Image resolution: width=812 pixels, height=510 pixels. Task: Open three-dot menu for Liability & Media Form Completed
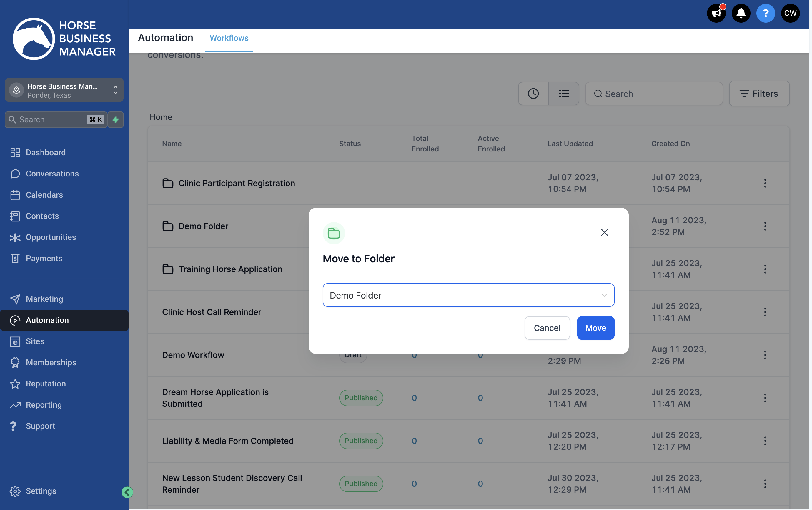point(765,441)
